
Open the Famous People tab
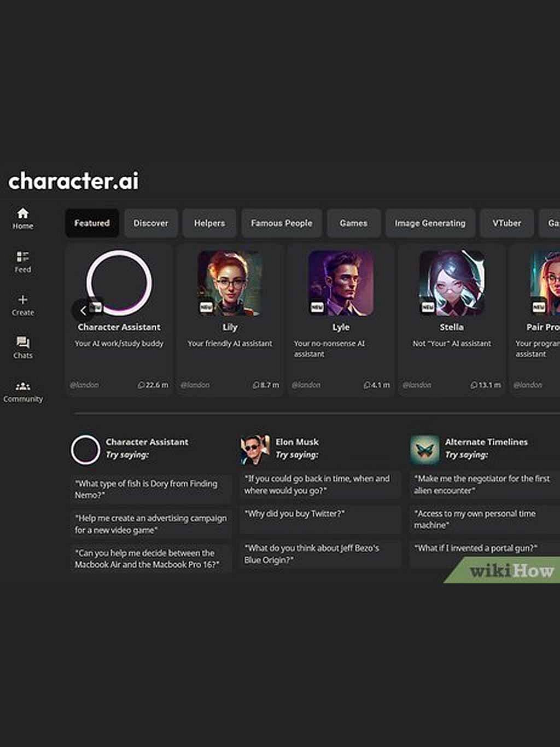click(x=282, y=223)
